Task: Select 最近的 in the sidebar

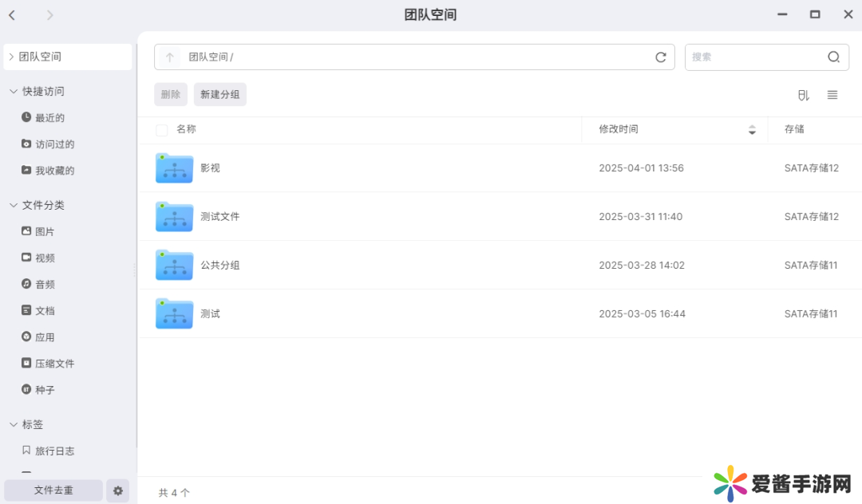Action: tap(49, 118)
